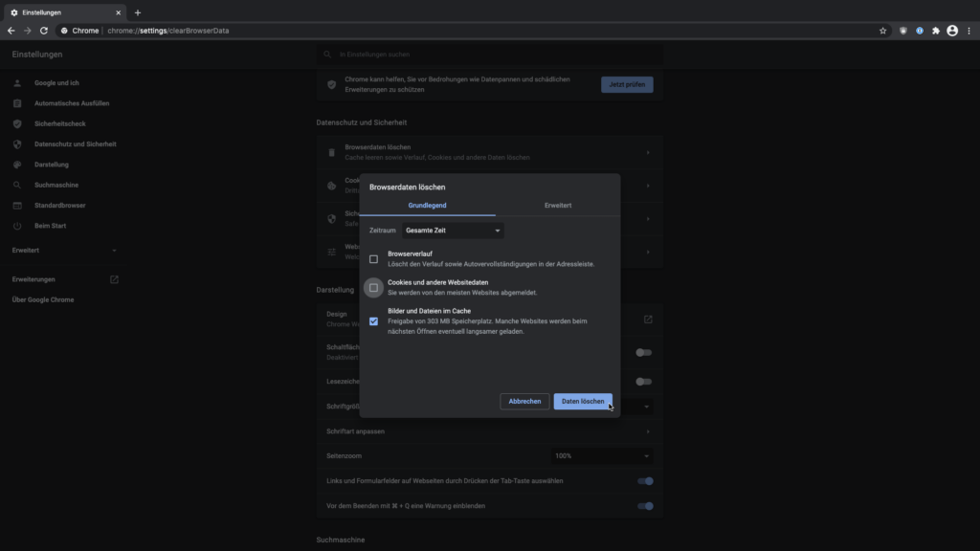Open Erweiterungen via the external-link icon

coord(114,278)
